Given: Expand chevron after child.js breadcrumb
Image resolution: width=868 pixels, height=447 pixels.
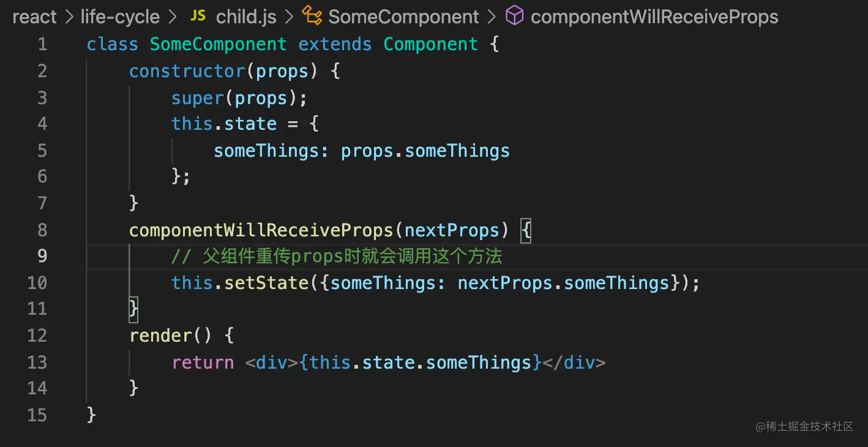Looking at the screenshot, I should [289, 17].
